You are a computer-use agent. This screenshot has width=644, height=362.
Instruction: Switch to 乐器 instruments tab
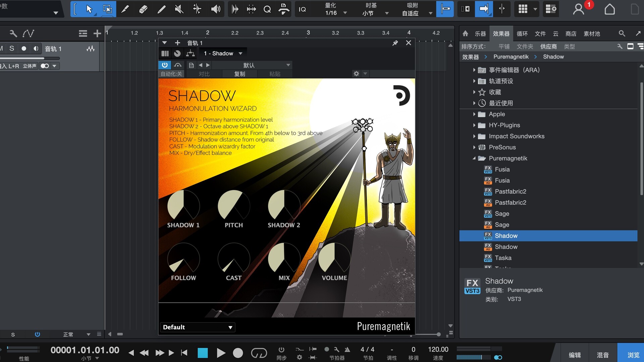click(x=480, y=34)
